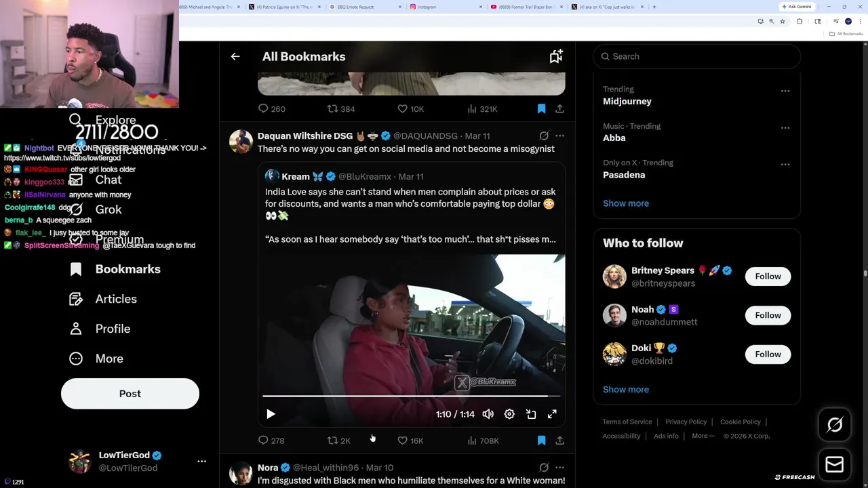View analytics showing 708K views
The image size is (868, 488).
click(483, 441)
